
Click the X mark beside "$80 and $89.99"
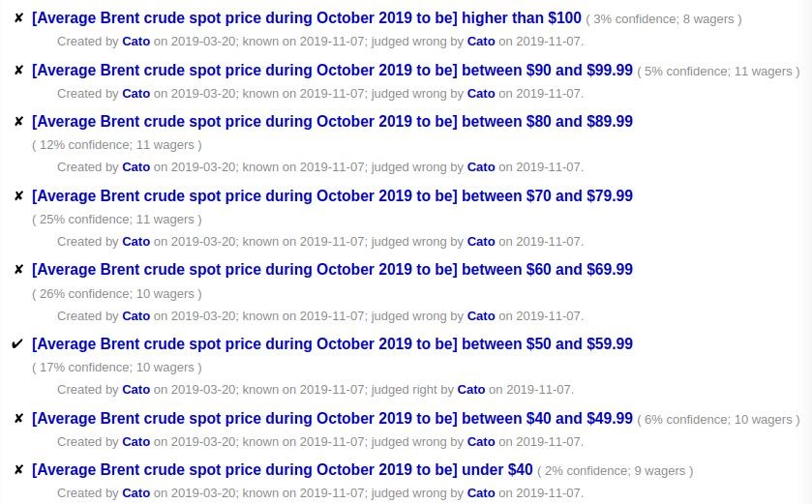pyautogui.click(x=18, y=122)
